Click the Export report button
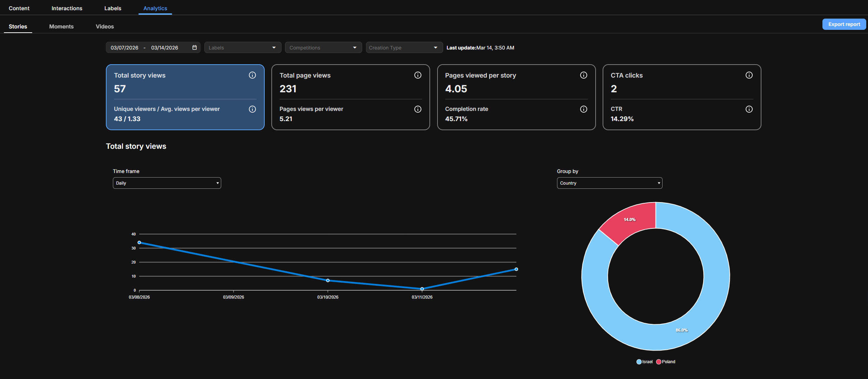 tap(844, 24)
